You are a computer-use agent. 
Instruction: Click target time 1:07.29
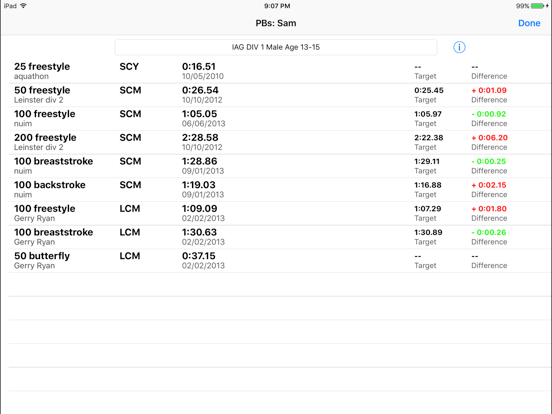coord(428,208)
